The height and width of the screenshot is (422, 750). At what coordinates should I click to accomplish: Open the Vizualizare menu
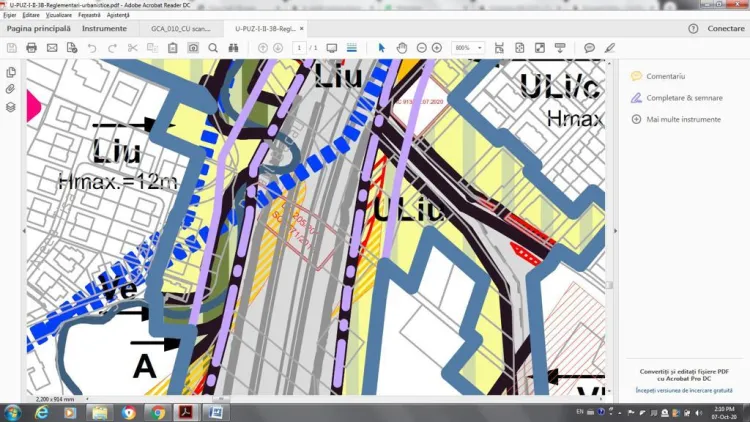59,16
